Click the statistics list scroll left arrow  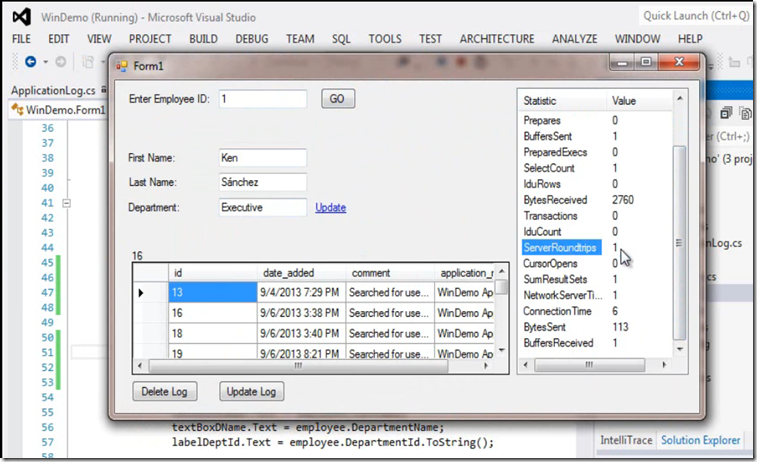coord(526,365)
